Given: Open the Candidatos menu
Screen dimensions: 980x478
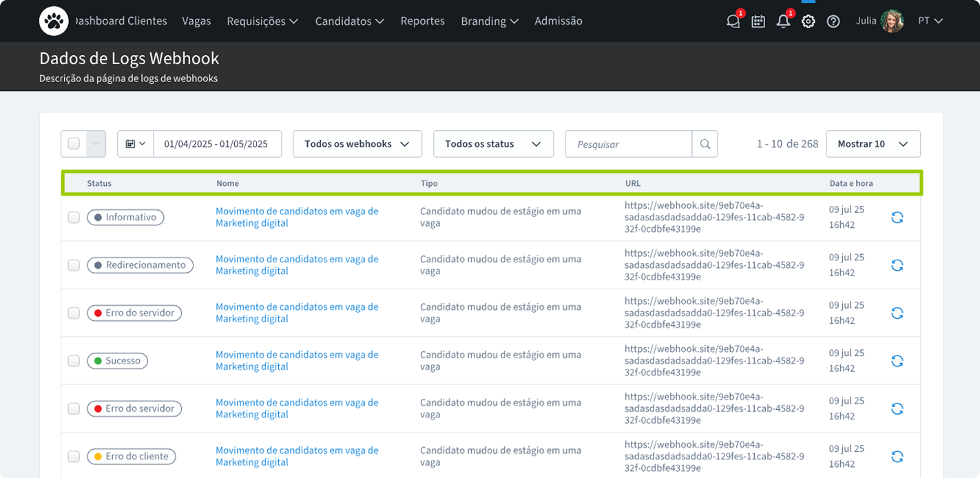Looking at the screenshot, I should pos(349,21).
